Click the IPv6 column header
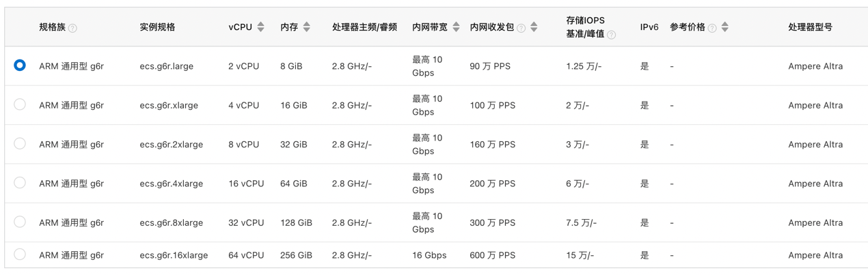868x275 pixels. coord(649,27)
